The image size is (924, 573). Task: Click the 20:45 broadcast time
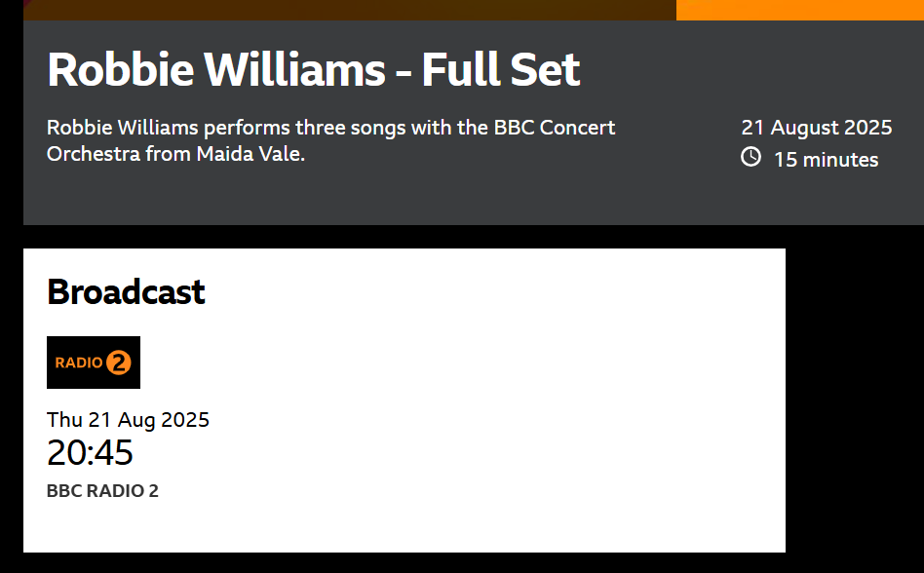pyautogui.click(x=90, y=452)
